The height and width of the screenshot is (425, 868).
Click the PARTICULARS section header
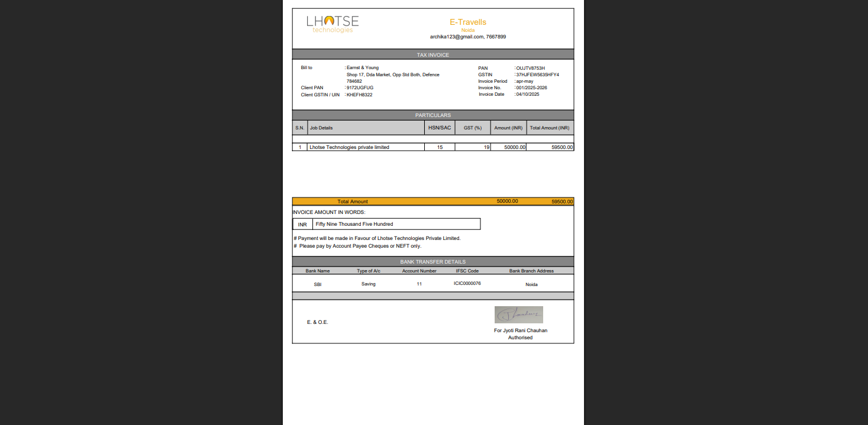pyautogui.click(x=433, y=115)
